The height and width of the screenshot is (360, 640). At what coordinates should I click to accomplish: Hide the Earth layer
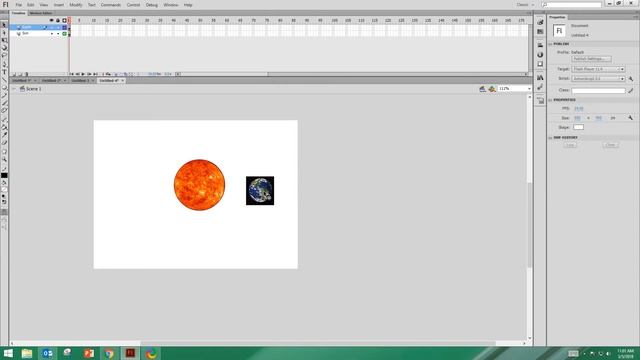click(52, 27)
